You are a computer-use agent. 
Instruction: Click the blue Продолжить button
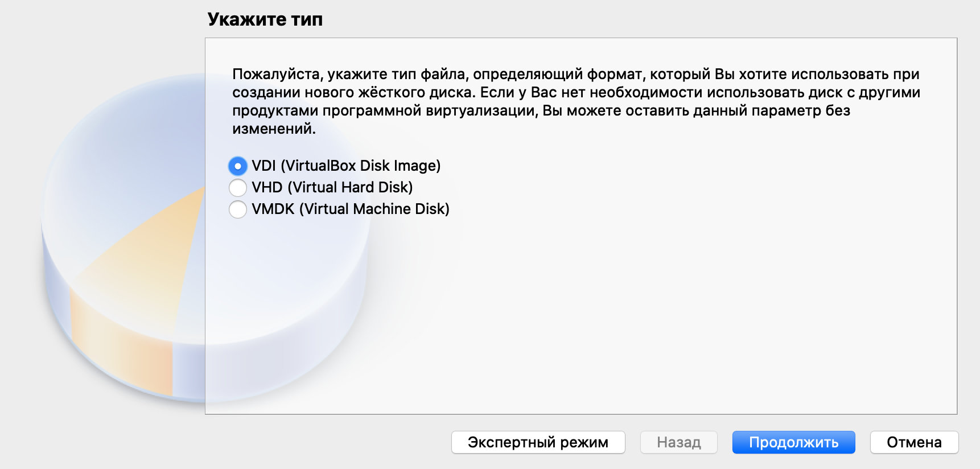click(793, 442)
